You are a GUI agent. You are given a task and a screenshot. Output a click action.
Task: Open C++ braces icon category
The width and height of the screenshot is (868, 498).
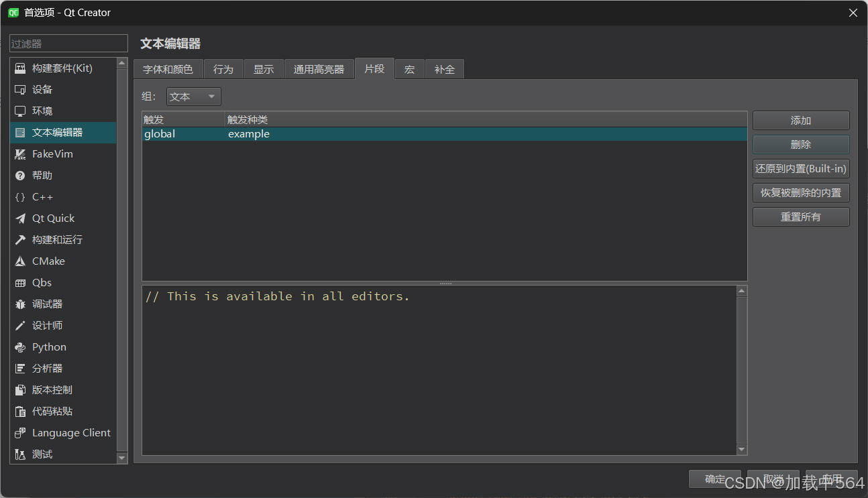click(20, 197)
